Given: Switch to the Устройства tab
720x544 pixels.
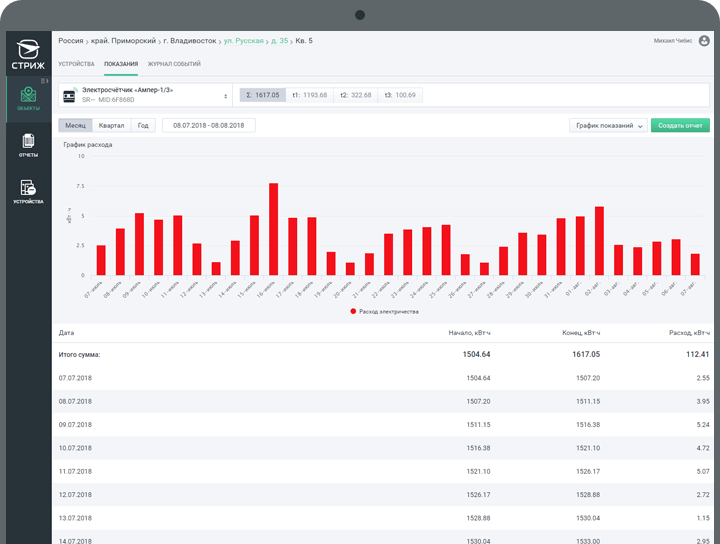Looking at the screenshot, I should [x=77, y=64].
